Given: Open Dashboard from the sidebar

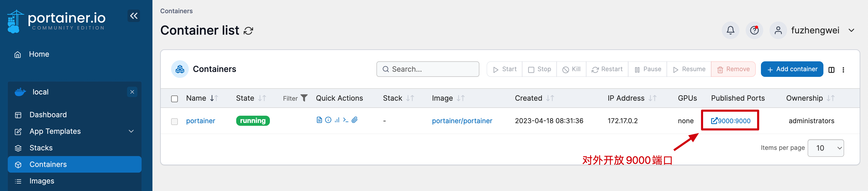Looking at the screenshot, I should (48, 115).
